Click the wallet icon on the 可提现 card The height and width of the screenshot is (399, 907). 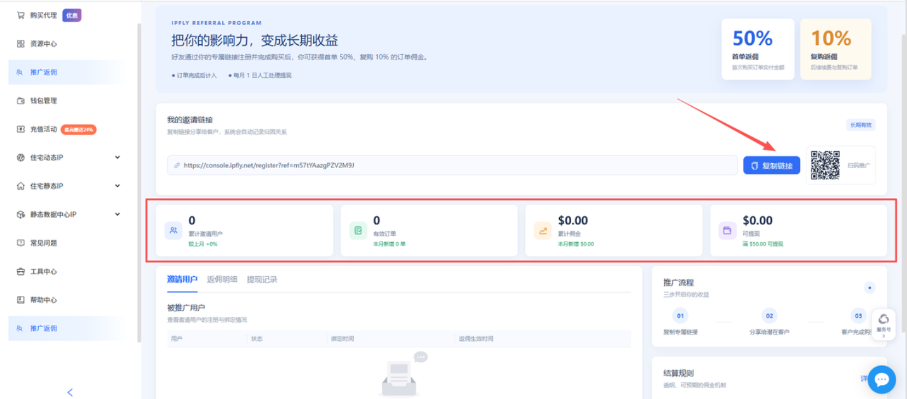[x=728, y=230]
